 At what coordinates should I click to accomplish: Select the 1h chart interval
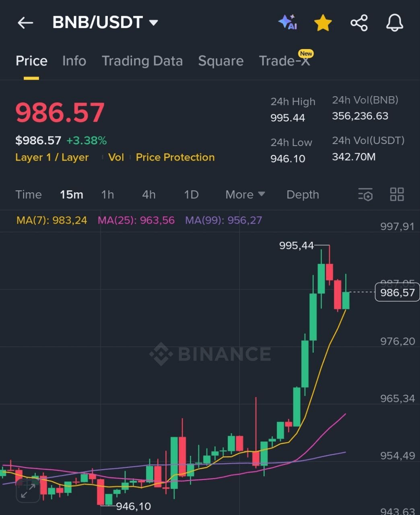pyautogui.click(x=107, y=195)
